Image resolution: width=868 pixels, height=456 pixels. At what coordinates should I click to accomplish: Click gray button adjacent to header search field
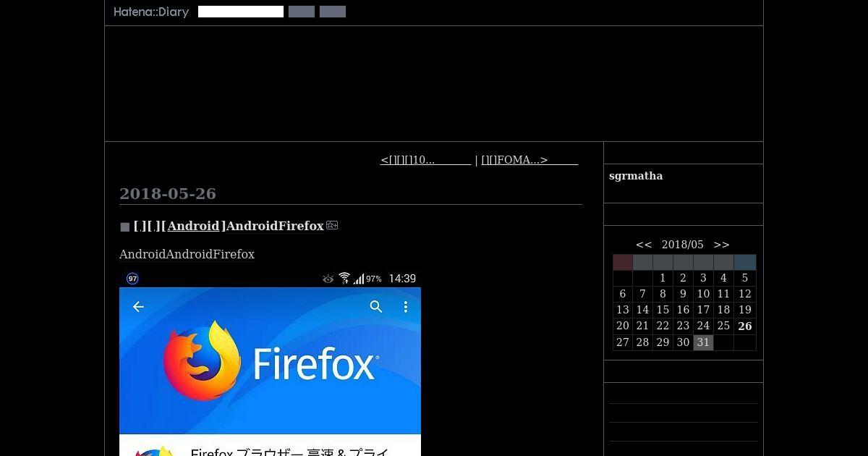(x=302, y=12)
